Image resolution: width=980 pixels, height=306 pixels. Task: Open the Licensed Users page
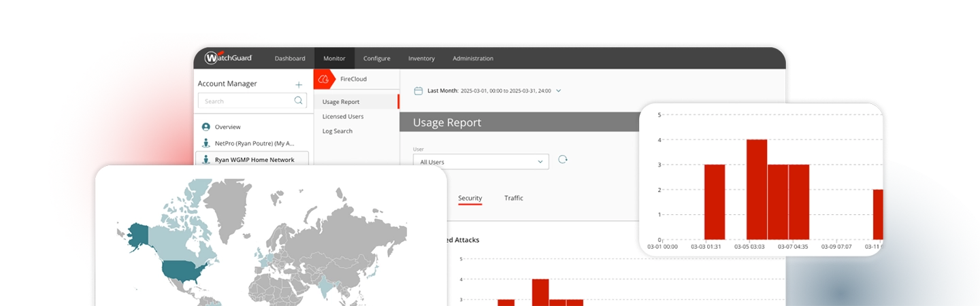(343, 116)
